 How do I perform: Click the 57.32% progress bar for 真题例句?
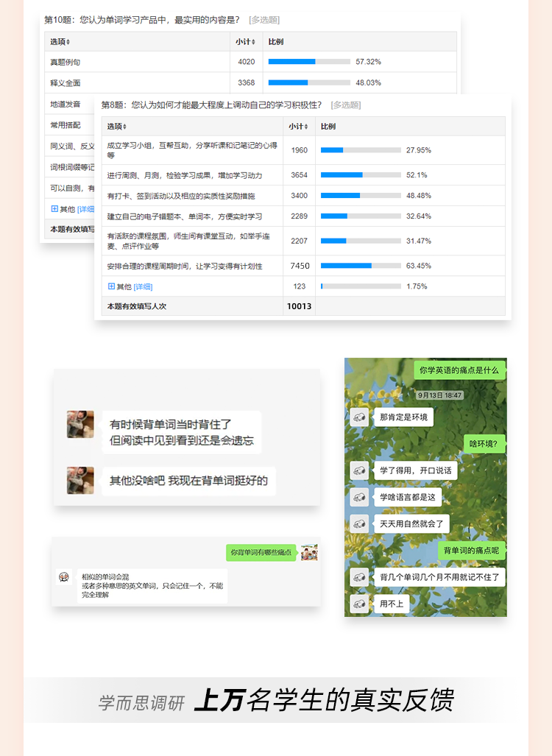coord(309,62)
